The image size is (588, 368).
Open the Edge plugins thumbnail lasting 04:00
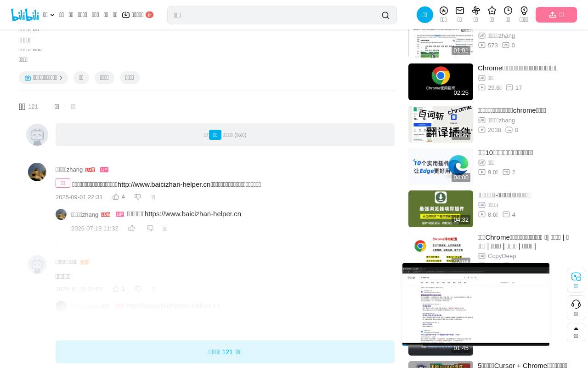tap(441, 167)
